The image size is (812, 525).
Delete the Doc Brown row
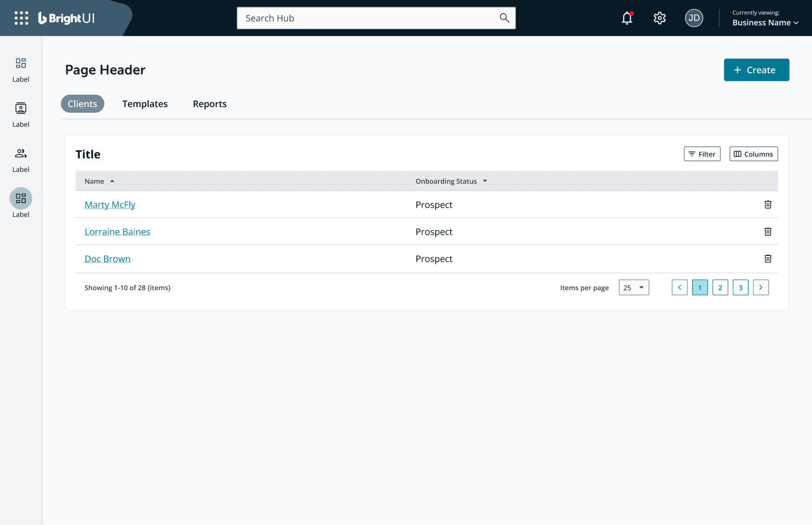[768, 258]
